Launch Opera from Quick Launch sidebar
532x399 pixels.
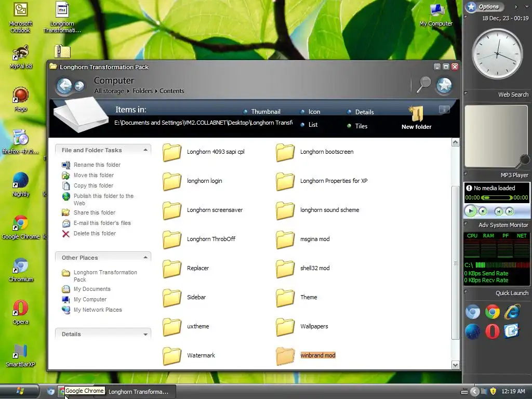click(x=493, y=331)
